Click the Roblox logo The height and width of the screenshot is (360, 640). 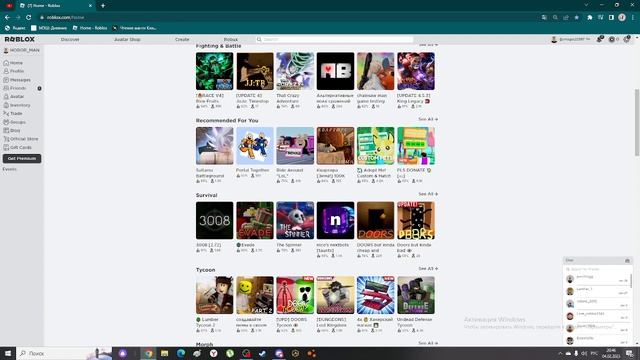tap(20, 39)
